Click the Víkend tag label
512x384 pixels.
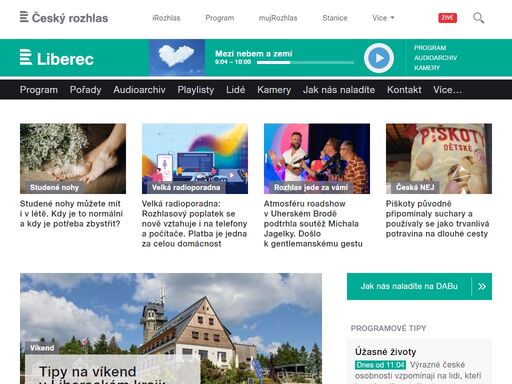(x=42, y=348)
